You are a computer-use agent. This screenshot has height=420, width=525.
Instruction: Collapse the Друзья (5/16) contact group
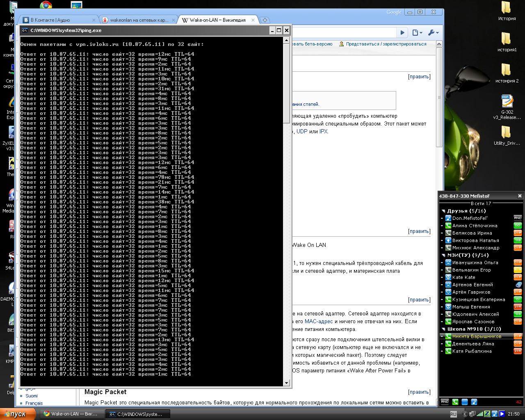click(x=443, y=211)
